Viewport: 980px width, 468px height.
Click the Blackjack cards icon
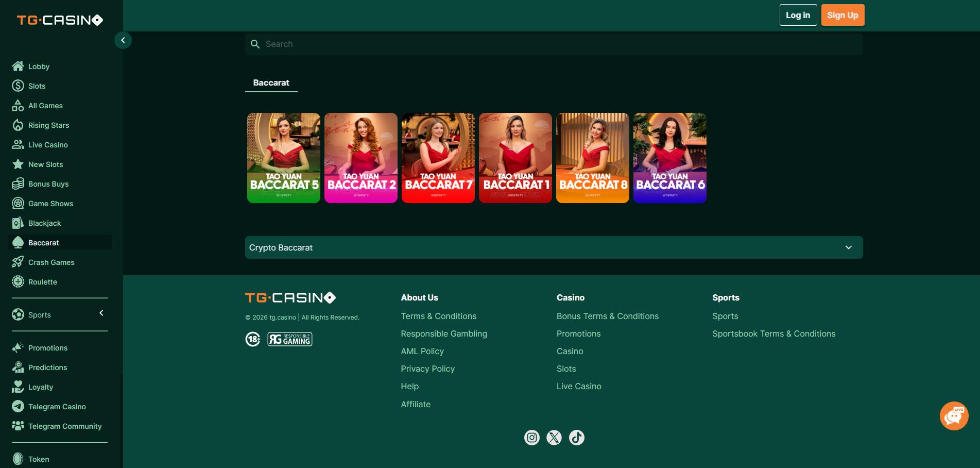(18, 223)
